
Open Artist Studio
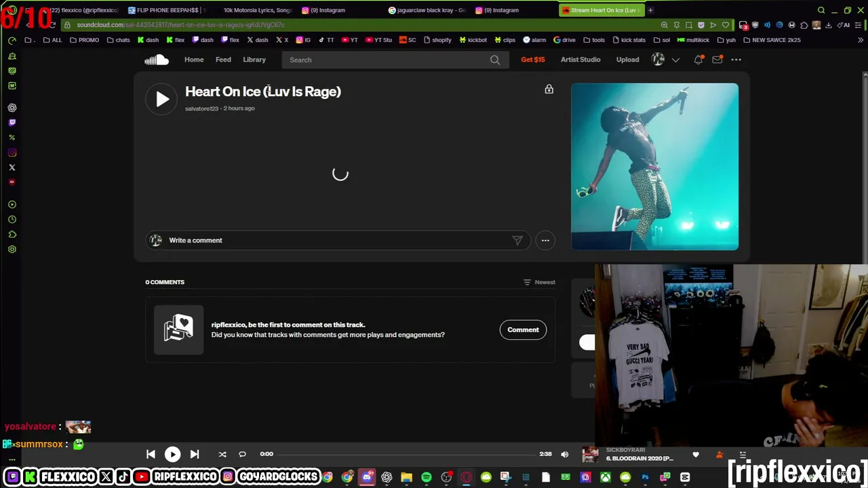coord(580,60)
